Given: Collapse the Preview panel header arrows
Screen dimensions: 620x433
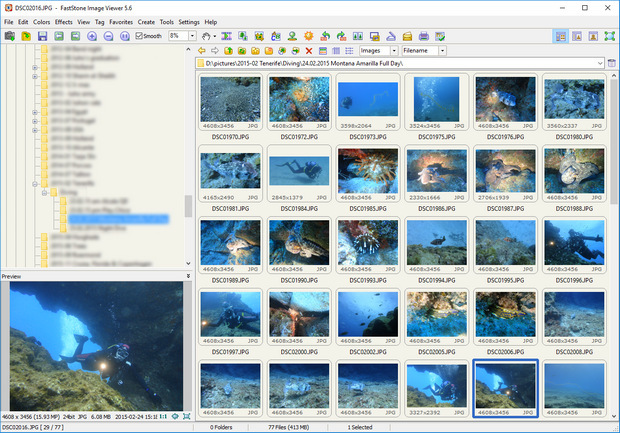Looking at the screenshot, I should tap(188, 276).
